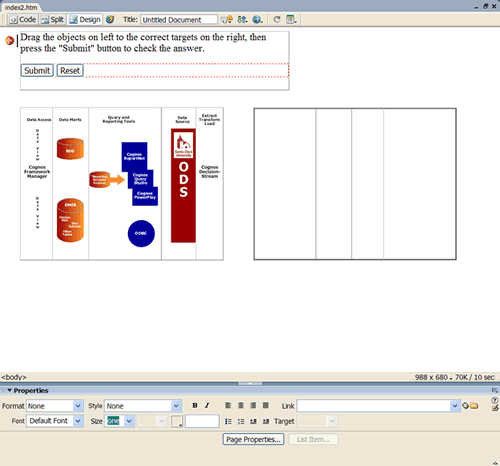Image resolution: width=500 pixels, height=466 pixels.
Task: Open the window size 988 x 680 menu
Action: 433,377
